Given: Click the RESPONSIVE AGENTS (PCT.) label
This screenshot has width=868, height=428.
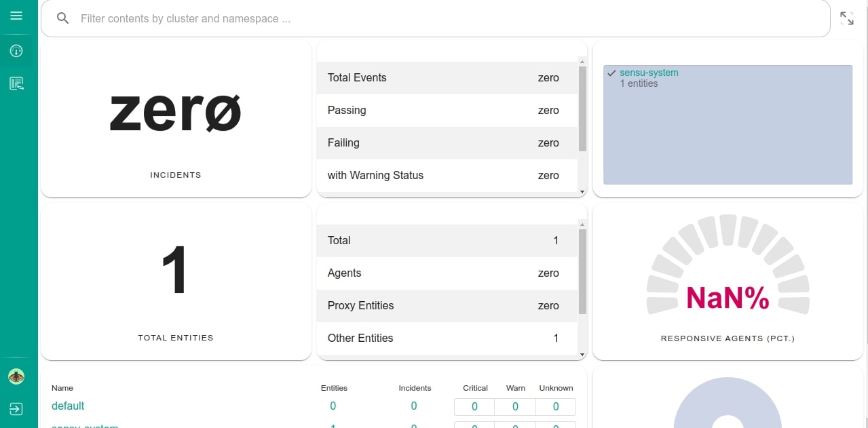Looking at the screenshot, I should tap(728, 338).
